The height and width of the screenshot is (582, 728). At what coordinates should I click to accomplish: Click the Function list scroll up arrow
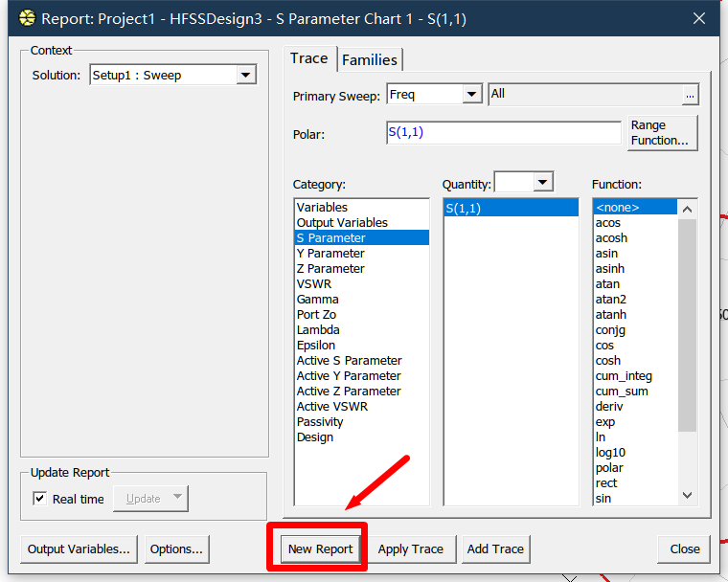point(687,210)
